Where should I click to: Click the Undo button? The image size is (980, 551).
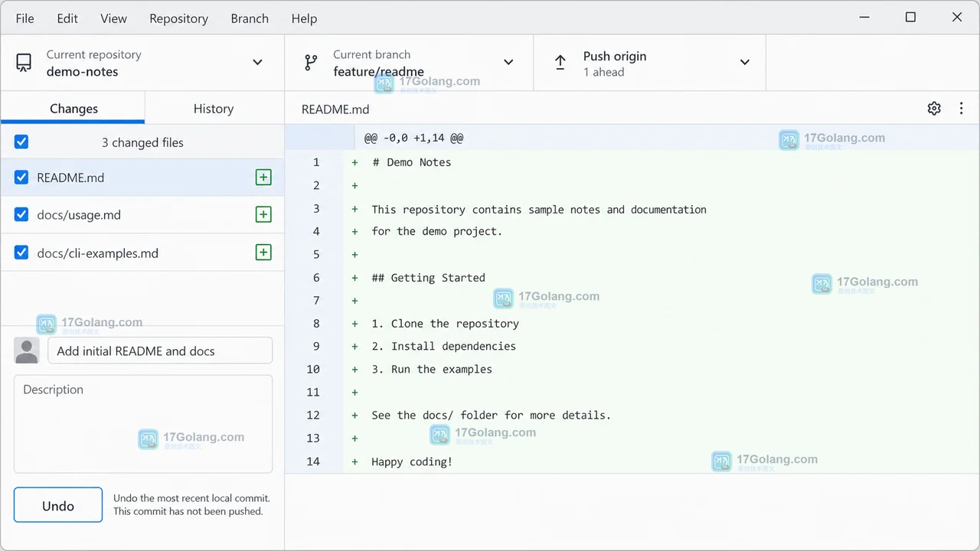(x=58, y=505)
